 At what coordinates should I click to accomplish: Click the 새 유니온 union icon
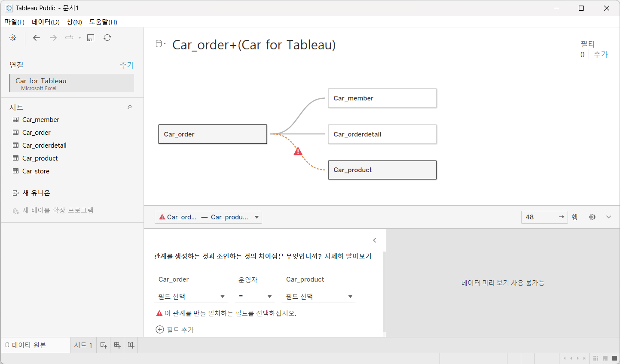tap(16, 193)
